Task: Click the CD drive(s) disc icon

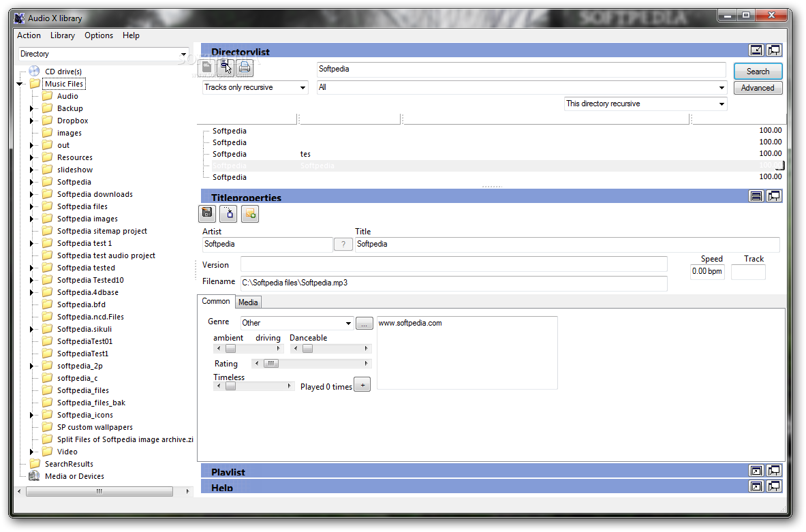Action: click(x=35, y=71)
